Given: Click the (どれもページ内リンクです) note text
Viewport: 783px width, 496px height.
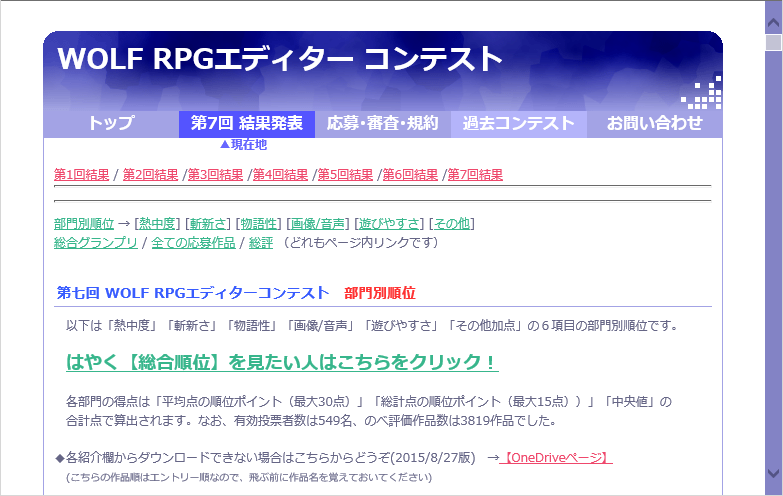Looking at the screenshot, I should [361, 243].
